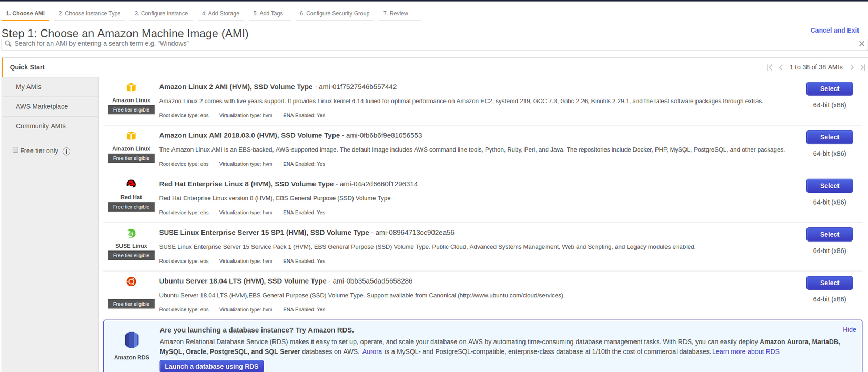This screenshot has width=868, height=372.
Task: Clear the AMI search with X icon
Action: (x=862, y=44)
